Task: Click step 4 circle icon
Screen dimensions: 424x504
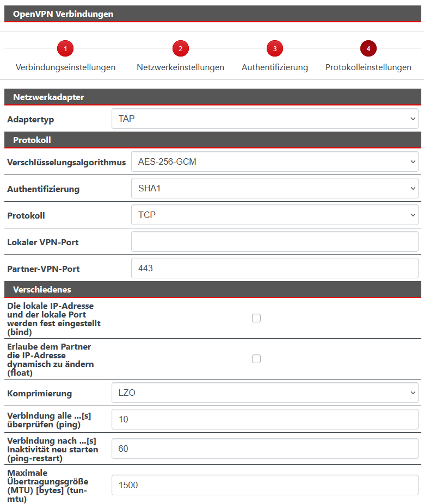Action: coord(368,49)
